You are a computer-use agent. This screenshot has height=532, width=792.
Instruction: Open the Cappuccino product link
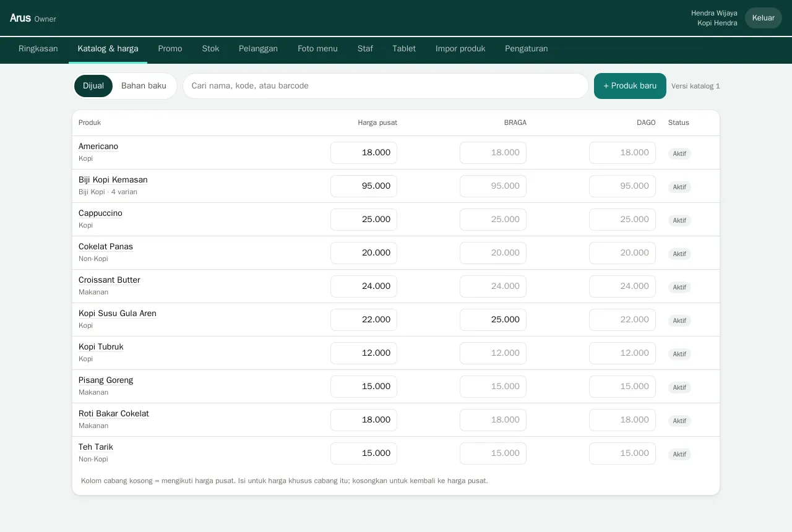[x=100, y=213]
